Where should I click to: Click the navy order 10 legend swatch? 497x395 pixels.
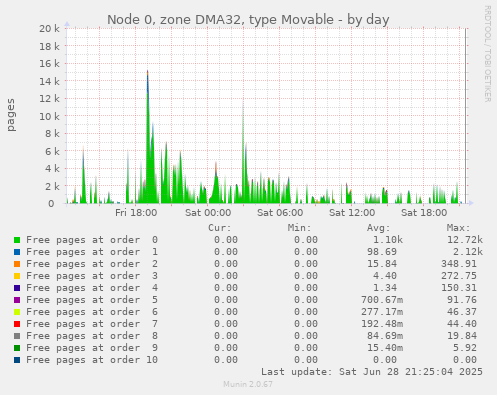point(17,360)
